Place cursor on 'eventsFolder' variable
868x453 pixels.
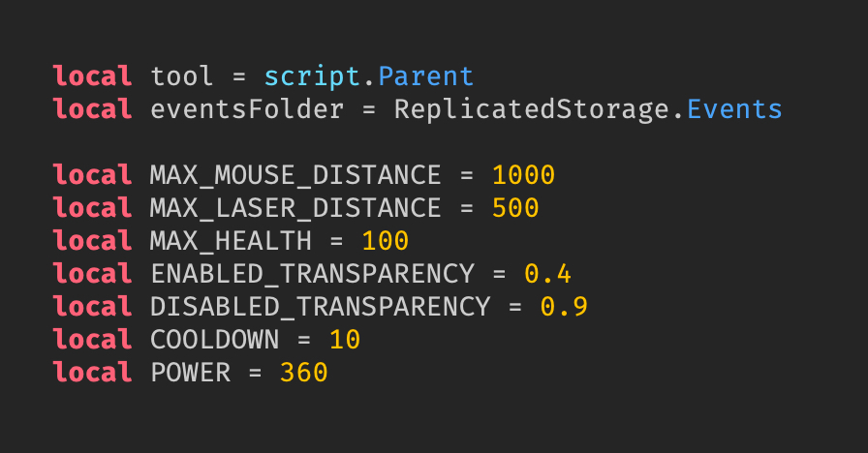tap(247, 109)
